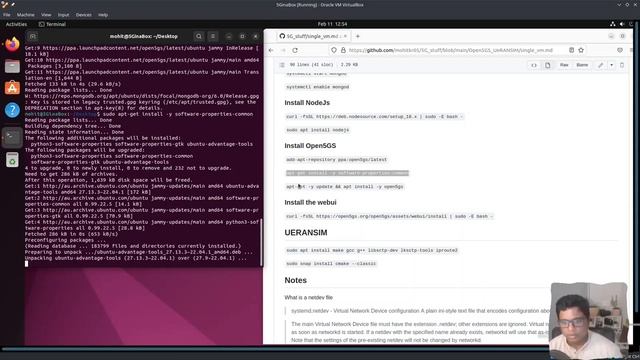The image size is (640, 360).
Task: Select the Terminal icon in the dock
Action: coord(12,137)
